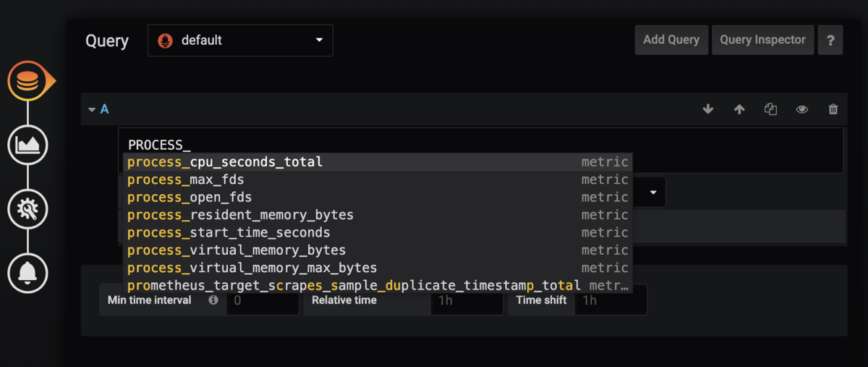Choose process_max_fds suggestion
The image size is (868, 367).
click(x=378, y=180)
